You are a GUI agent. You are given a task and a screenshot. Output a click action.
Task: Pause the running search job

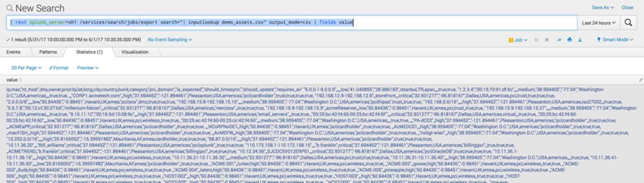536,40
